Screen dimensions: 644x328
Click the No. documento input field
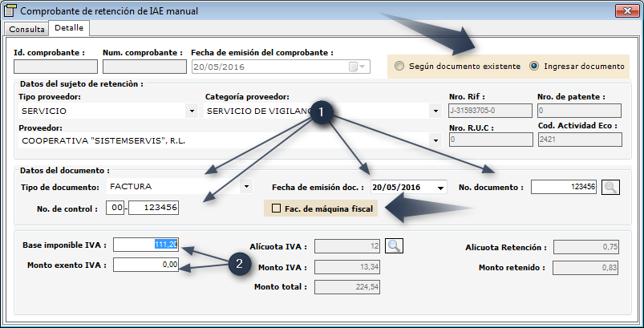564,187
